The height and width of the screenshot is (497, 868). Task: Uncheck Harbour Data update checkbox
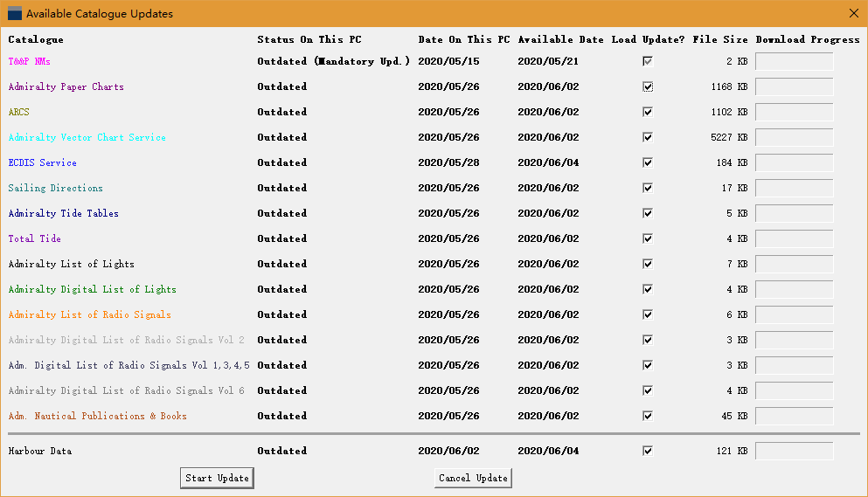(648, 451)
